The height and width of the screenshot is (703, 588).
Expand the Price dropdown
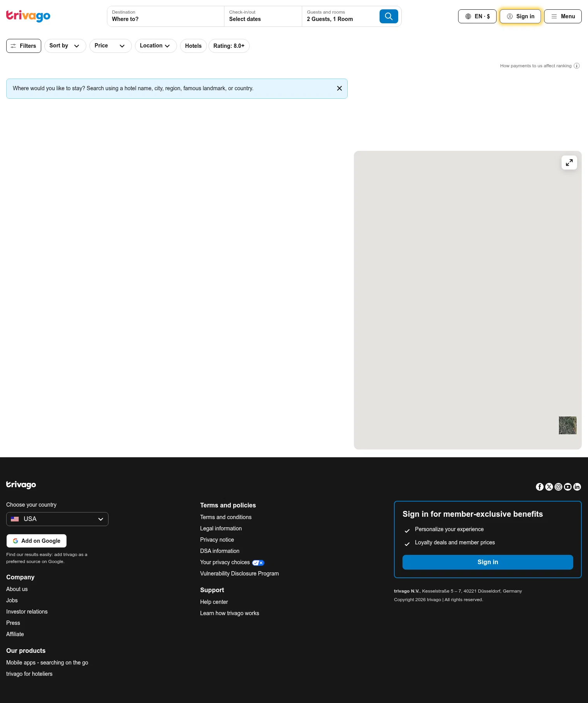click(110, 46)
